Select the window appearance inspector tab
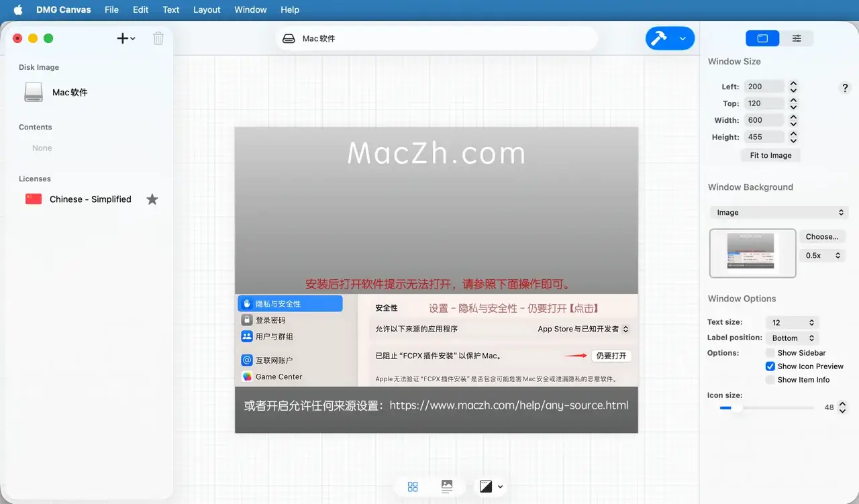This screenshot has width=859, height=504. tap(762, 38)
